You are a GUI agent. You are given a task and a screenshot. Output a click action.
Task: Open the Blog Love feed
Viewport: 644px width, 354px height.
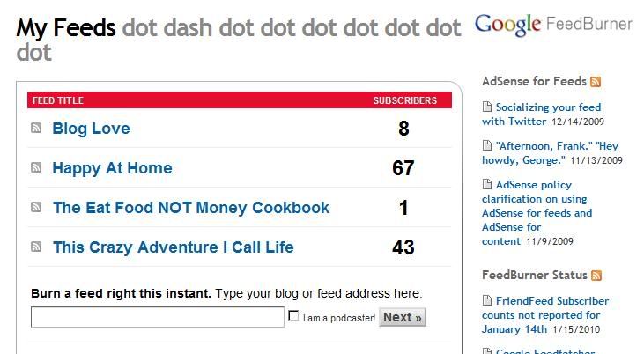pos(91,129)
